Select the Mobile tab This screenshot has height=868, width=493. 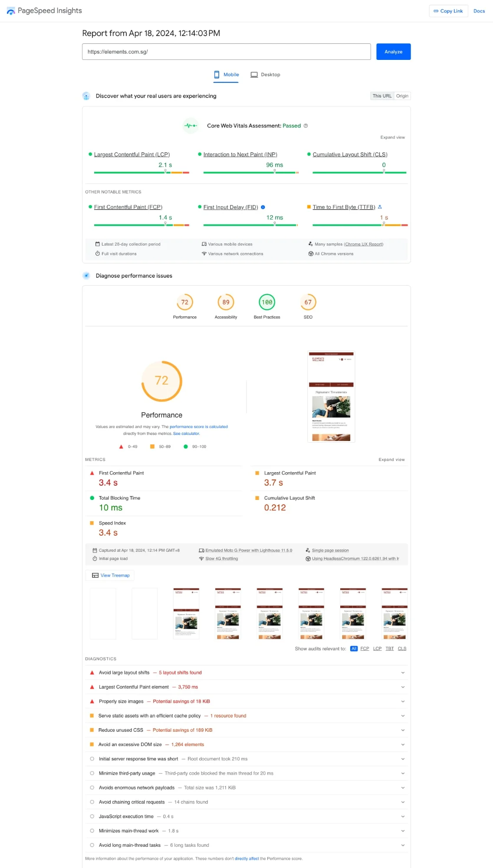[226, 75]
